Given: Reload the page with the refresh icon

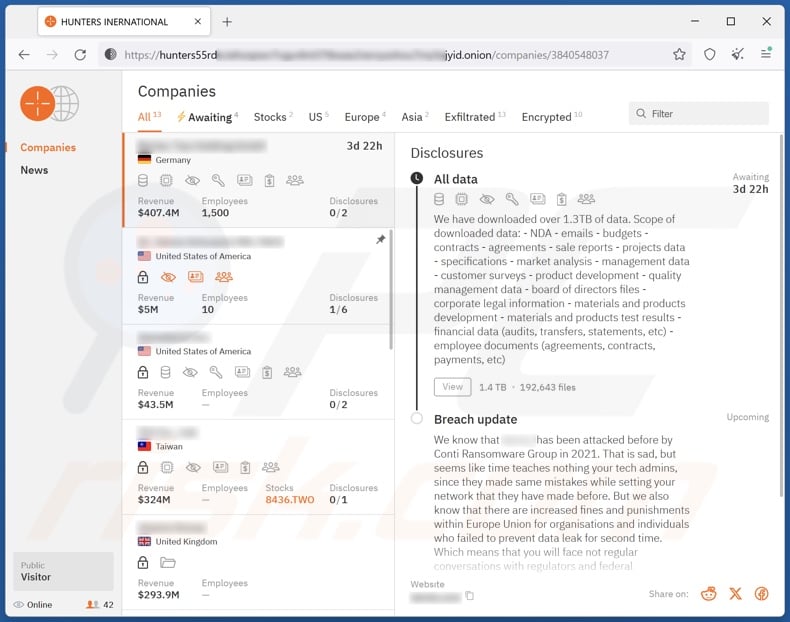Looking at the screenshot, I should click(x=80, y=54).
